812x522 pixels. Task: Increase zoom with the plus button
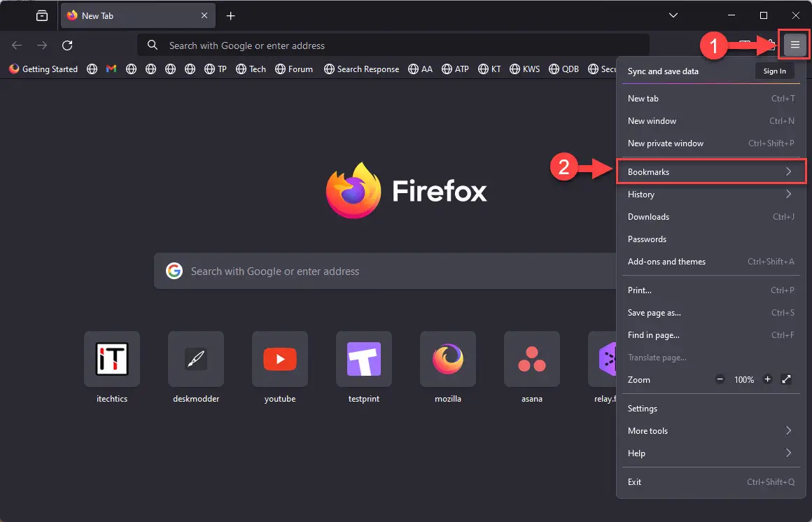pyautogui.click(x=767, y=379)
